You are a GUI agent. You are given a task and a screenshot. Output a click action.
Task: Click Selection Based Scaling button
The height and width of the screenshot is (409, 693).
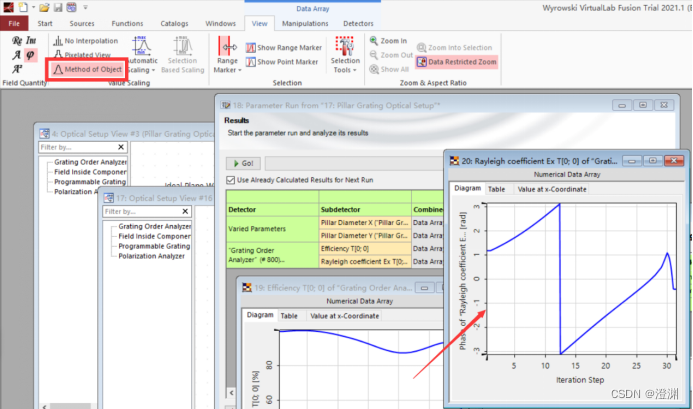click(183, 55)
